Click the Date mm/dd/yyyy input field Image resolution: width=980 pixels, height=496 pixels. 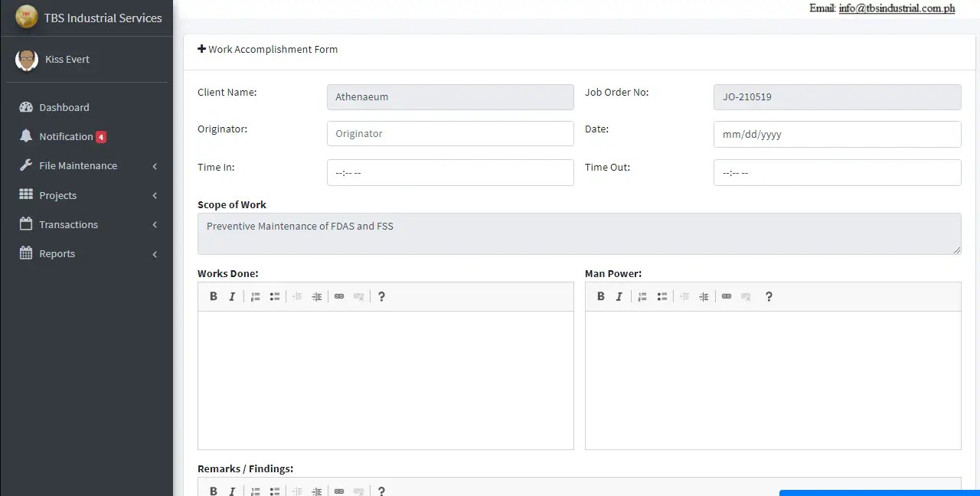(837, 134)
